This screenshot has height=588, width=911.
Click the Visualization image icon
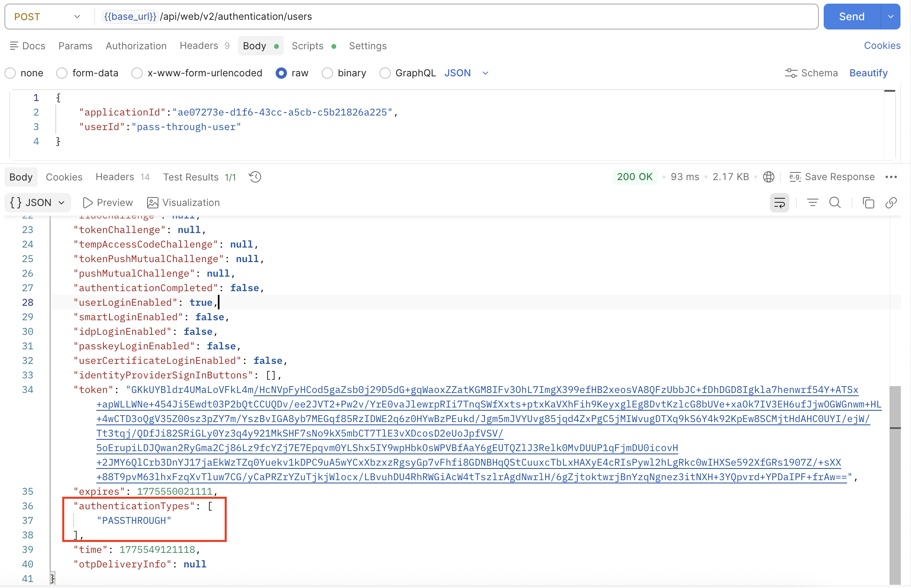152,202
